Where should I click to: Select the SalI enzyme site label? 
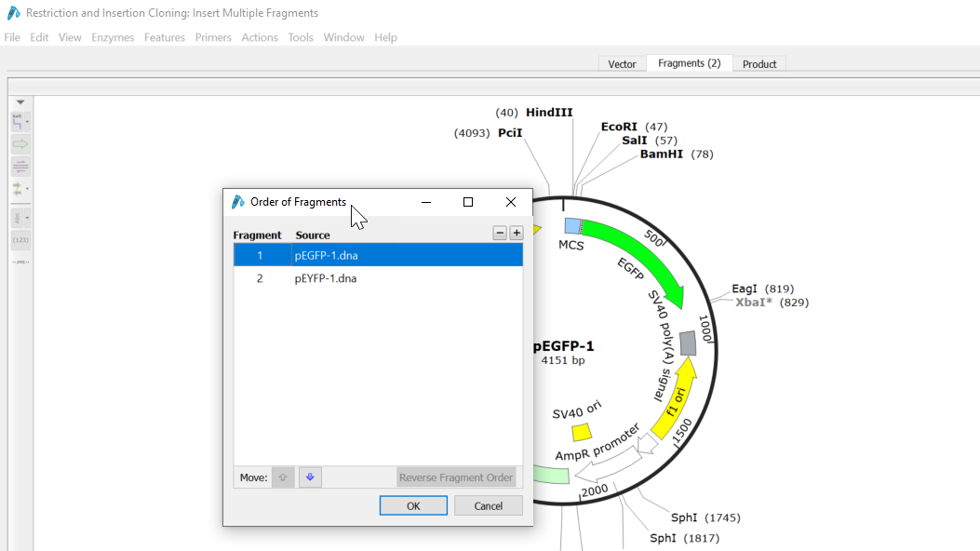[635, 141]
